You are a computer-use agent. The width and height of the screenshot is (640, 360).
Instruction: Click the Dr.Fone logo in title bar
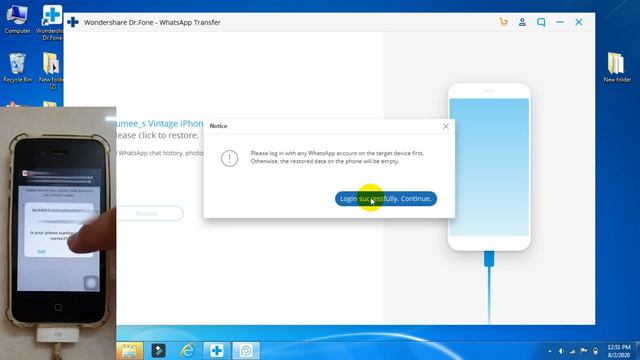tap(73, 22)
